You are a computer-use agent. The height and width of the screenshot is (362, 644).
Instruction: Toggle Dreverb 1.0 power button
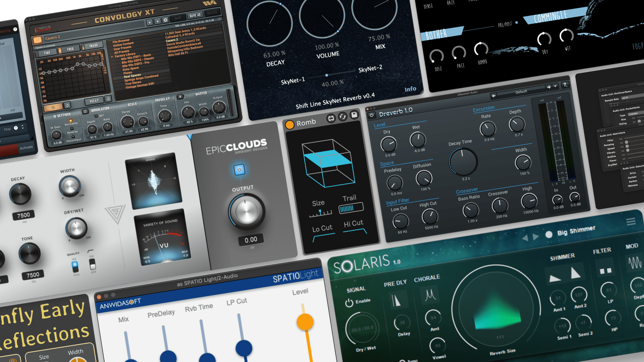click(371, 115)
